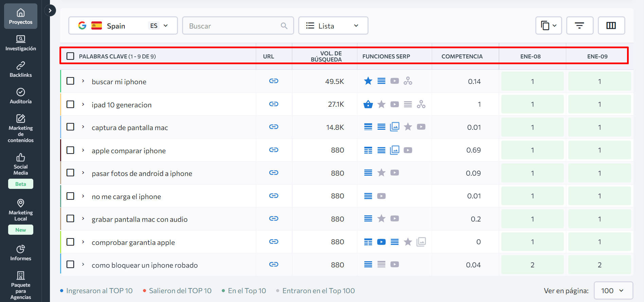This screenshot has width=644, height=302.
Task: Filter by Entraron en el Top 100 legend
Action: tap(316, 291)
